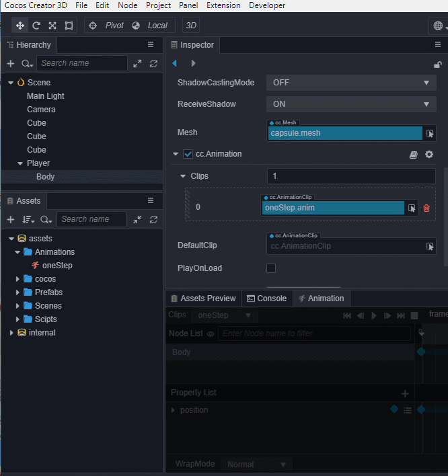The image size is (448, 476).
Task: Create a new asset with plus icon
Action: 11,219
